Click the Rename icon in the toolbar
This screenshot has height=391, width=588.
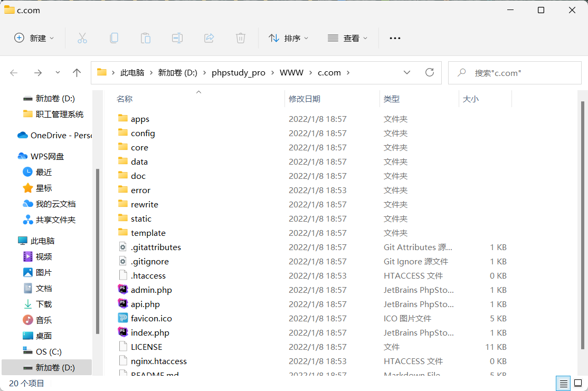click(177, 37)
